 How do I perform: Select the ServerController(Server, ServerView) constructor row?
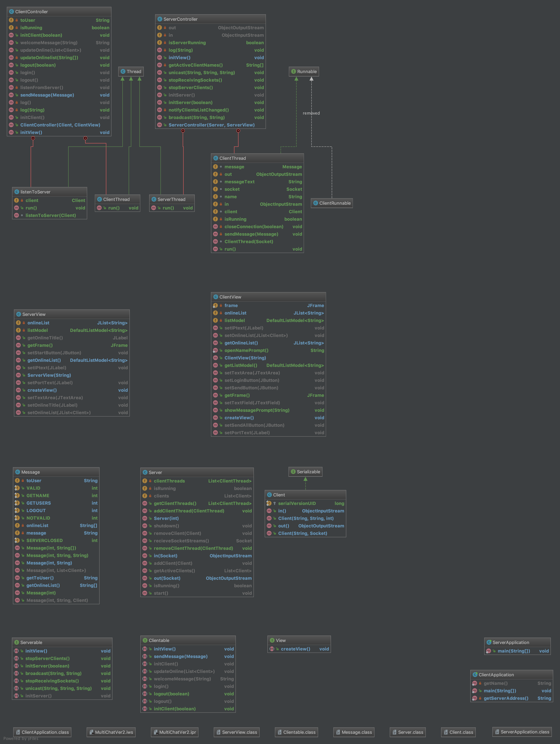[x=210, y=125]
